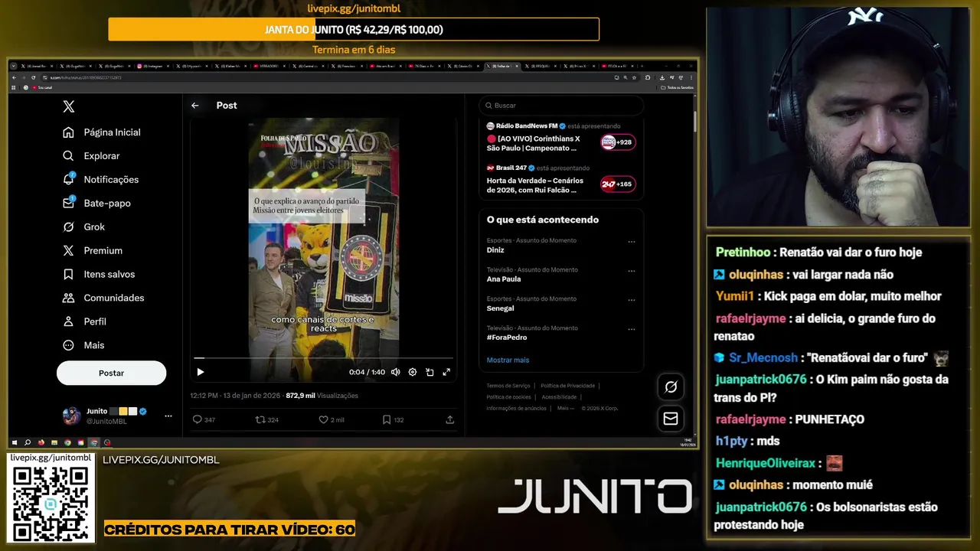The height and width of the screenshot is (551, 980).
Task: Expand video to fullscreen
Action: pyautogui.click(x=446, y=372)
